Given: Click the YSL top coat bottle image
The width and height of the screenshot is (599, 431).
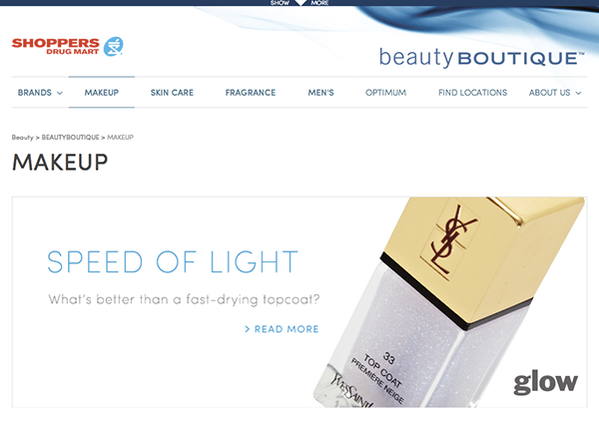Looking at the screenshot, I should tap(449, 302).
